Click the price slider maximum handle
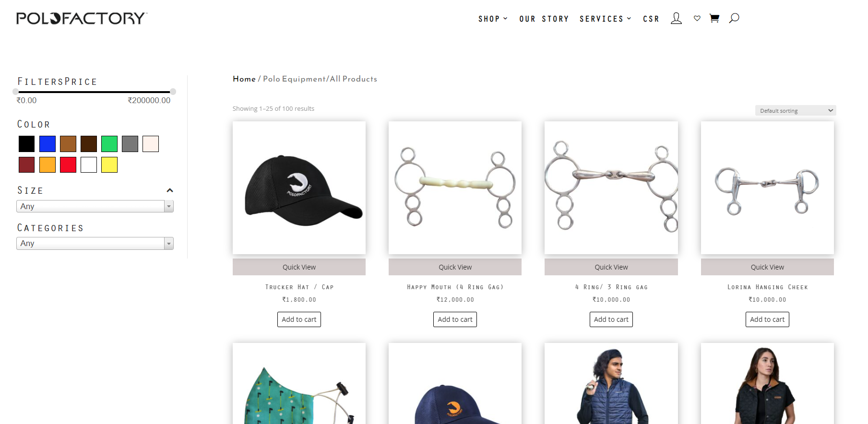This screenshot has height=424, width=868. [173, 92]
